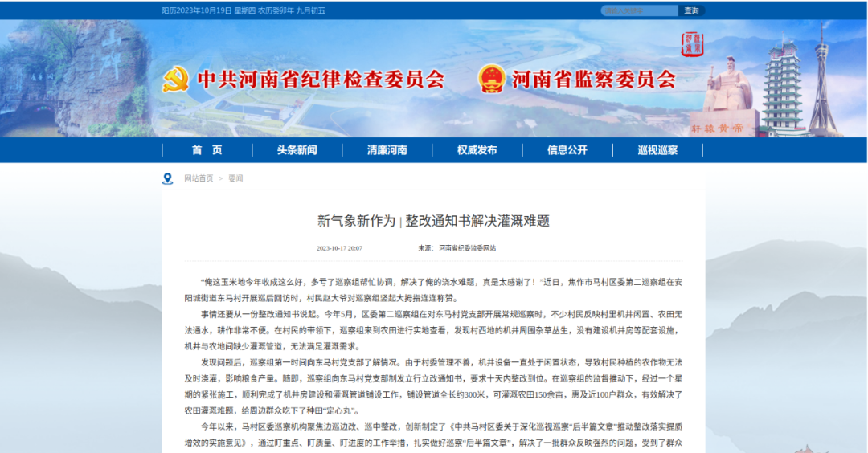Click the Erqi pagoda tower image
Image resolution: width=868 pixels, height=453 pixels.
coord(783,87)
